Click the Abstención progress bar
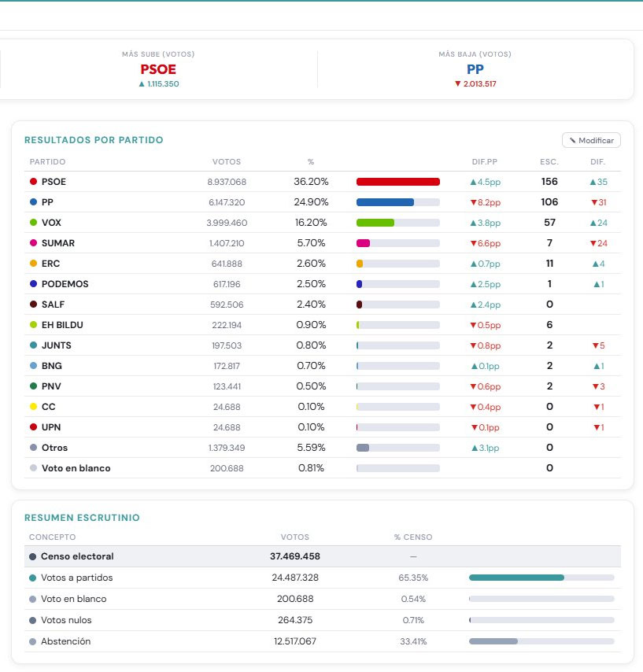 tap(541, 641)
